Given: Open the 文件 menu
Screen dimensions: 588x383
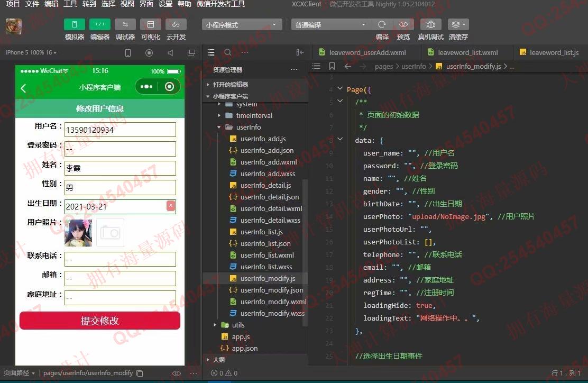Looking at the screenshot, I should [32, 4].
